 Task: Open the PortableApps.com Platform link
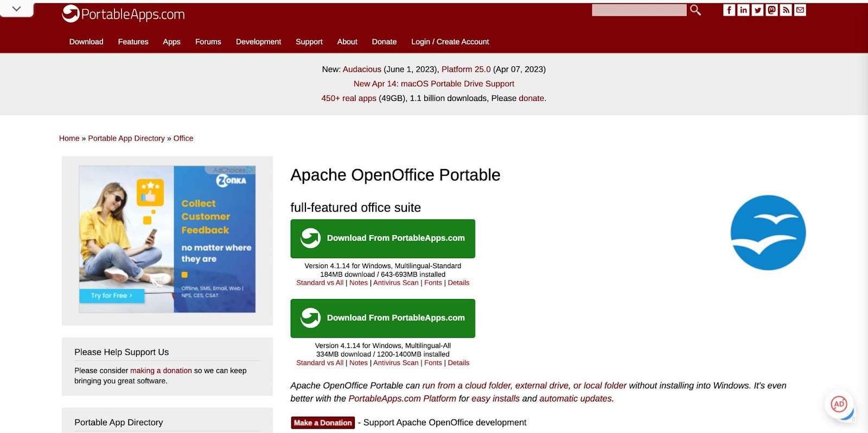[x=402, y=398]
